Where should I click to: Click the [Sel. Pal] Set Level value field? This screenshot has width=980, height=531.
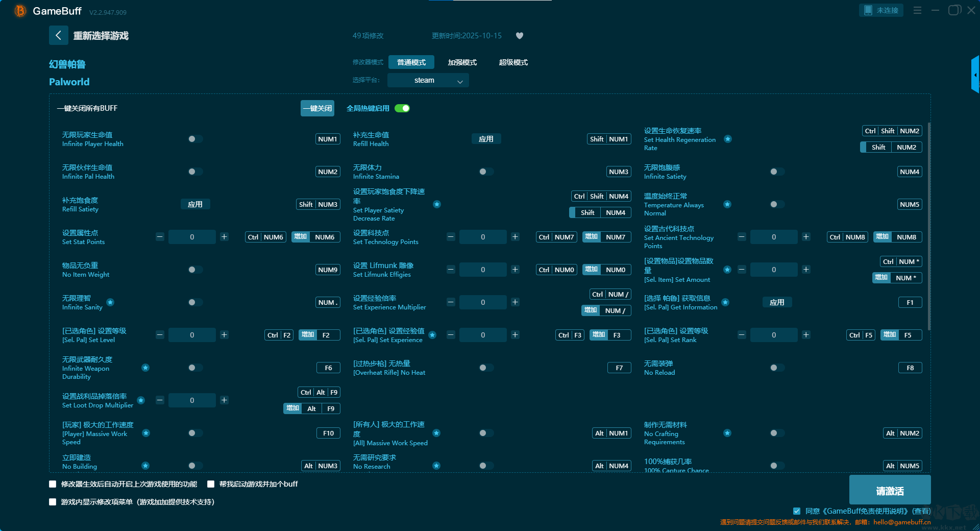coord(192,335)
